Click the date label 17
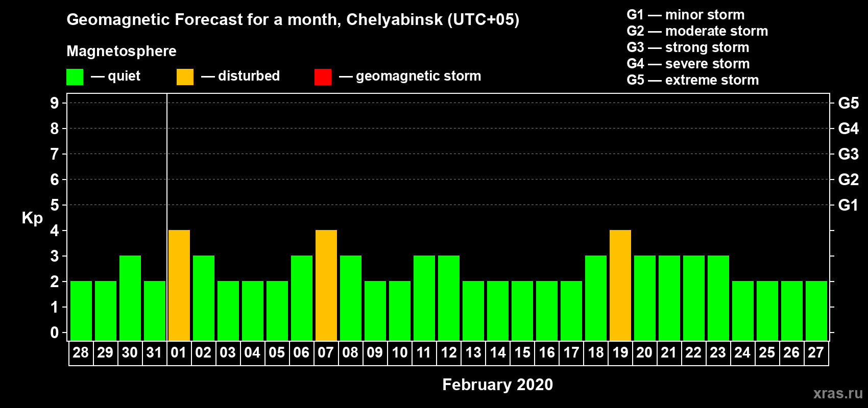Image resolution: width=868 pixels, height=408 pixels. 571,352
